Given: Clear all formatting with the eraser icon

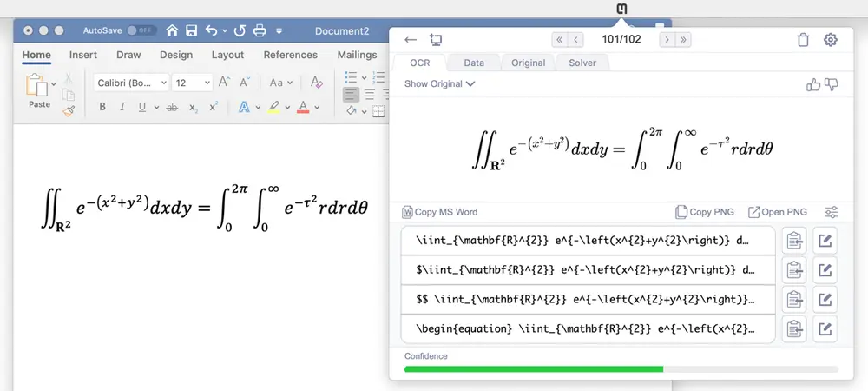Looking at the screenshot, I should 317,83.
